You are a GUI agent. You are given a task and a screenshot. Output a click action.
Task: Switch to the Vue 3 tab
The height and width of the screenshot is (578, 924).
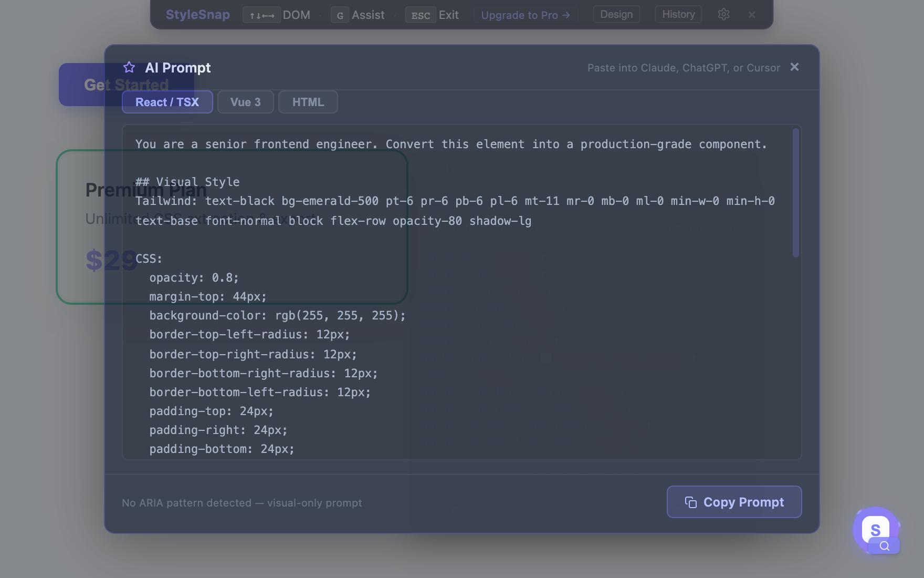point(245,102)
